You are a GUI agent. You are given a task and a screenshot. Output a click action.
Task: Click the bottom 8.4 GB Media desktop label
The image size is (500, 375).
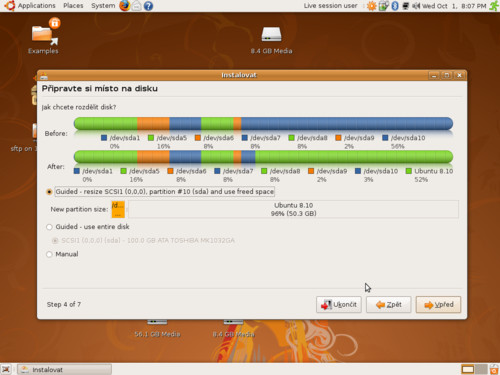(x=234, y=334)
